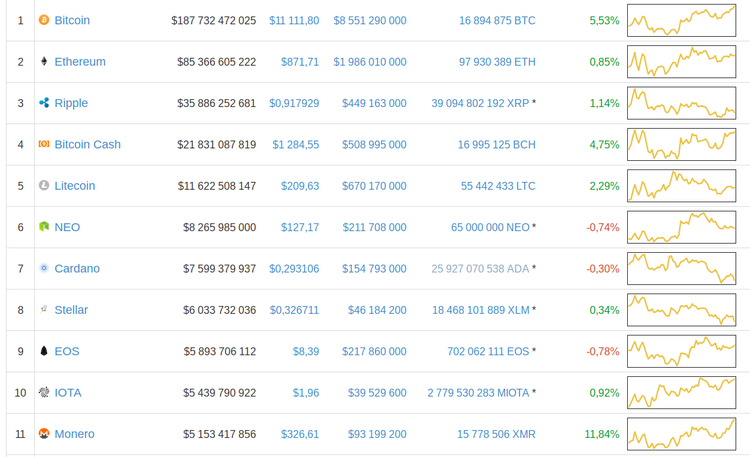Click Monero market cap $5 153 417 856
Screen dimensions: 750x457
point(220,434)
